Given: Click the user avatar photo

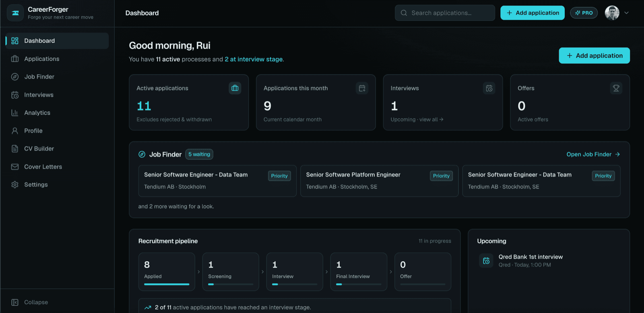Looking at the screenshot, I should coord(612,13).
